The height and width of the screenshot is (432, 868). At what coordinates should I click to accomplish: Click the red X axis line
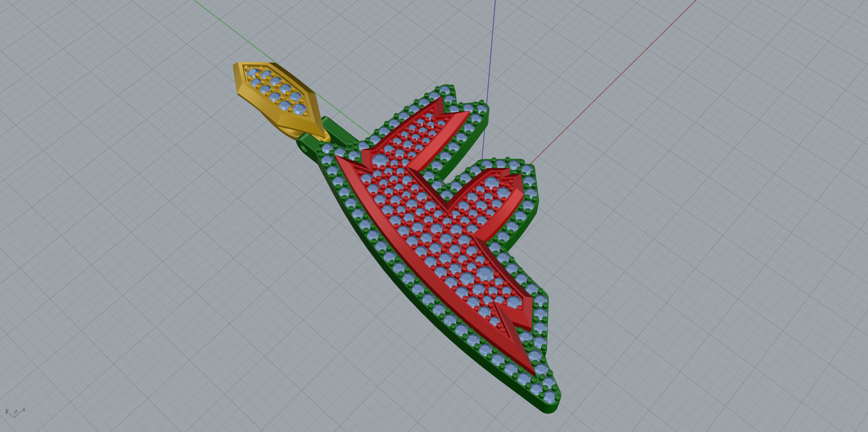pyautogui.click(x=613, y=82)
